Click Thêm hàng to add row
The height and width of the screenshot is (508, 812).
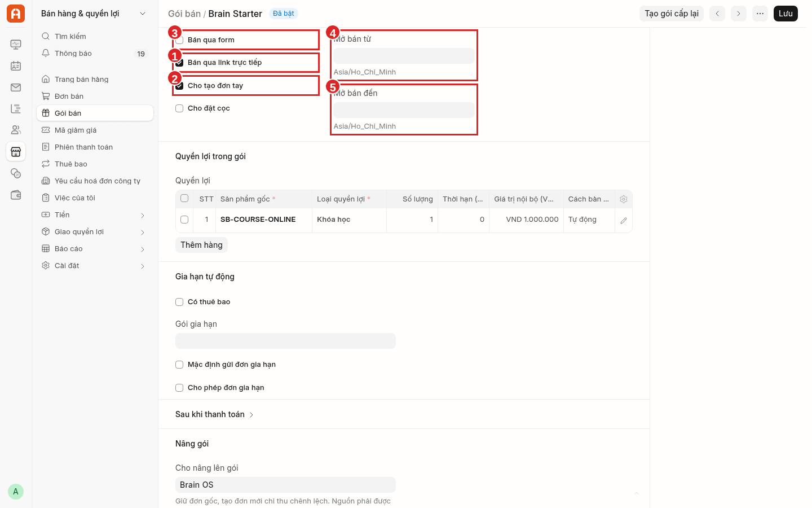(201, 245)
